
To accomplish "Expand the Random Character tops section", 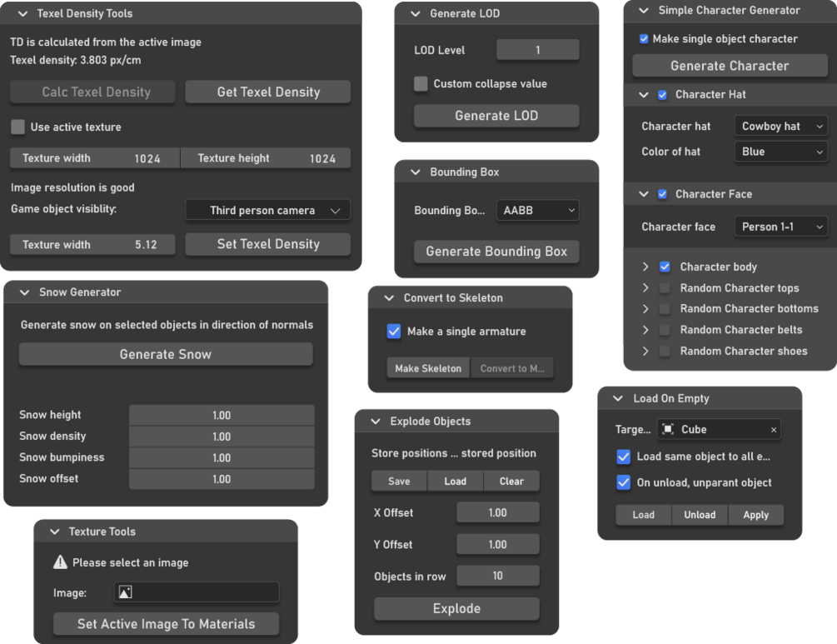I will 645,288.
